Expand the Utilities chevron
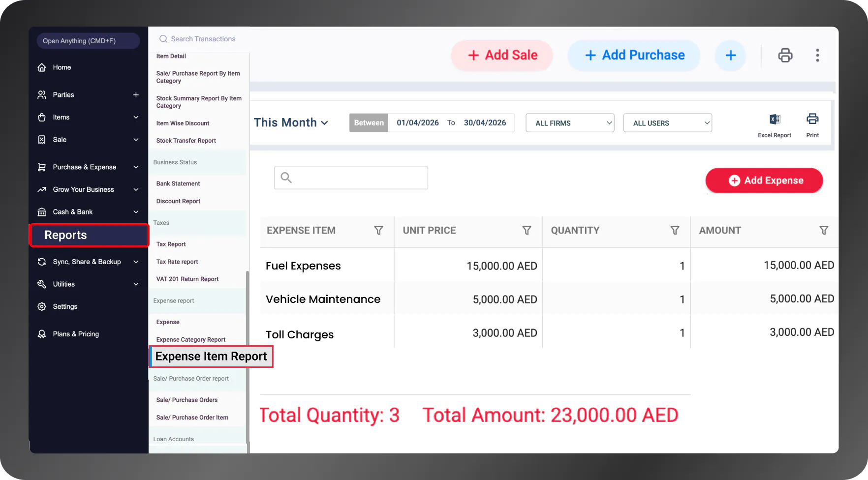Screen dimensions: 868x480 tap(136, 284)
